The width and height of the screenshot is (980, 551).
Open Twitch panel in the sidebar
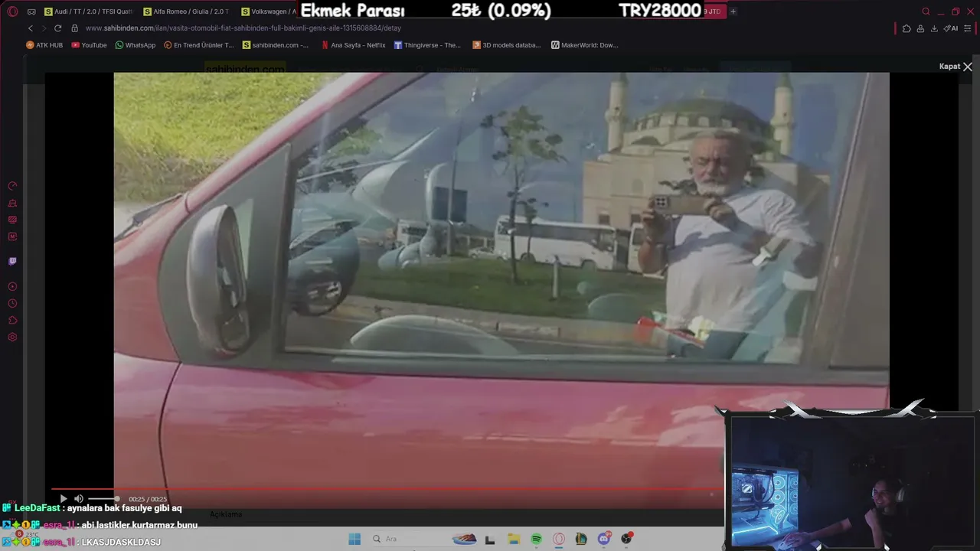(12, 261)
